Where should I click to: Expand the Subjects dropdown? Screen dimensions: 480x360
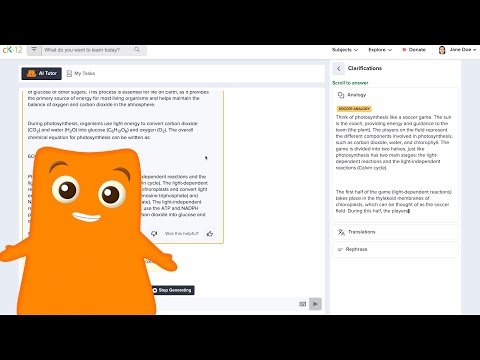pyautogui.click(x=345, y=50)
